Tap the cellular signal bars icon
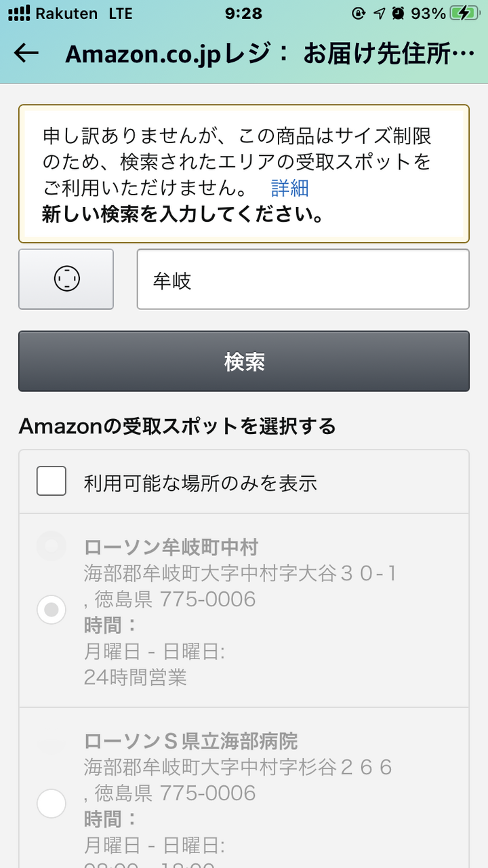Screen dimensions: 488x868 pos(18,13)
